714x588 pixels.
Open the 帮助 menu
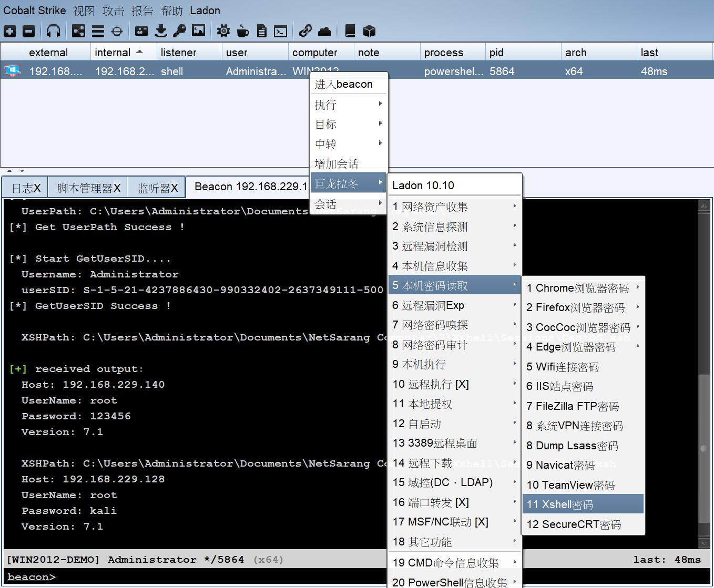point(172,11)
